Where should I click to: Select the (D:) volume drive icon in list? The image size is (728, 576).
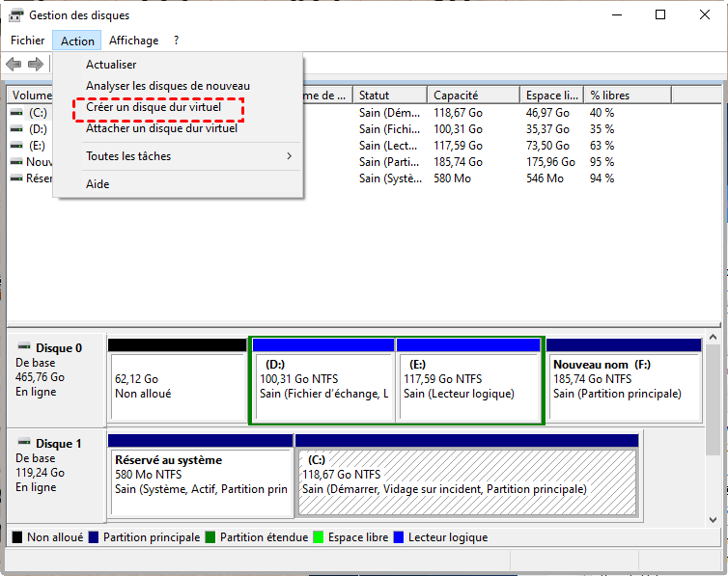[16, 129]
